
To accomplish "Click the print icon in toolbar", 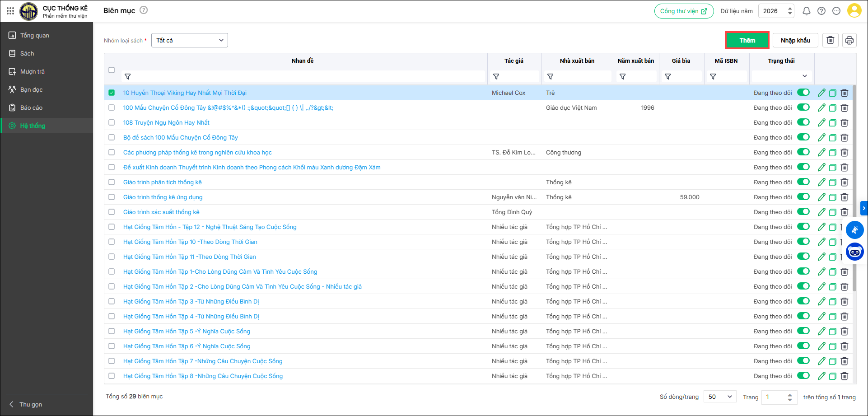I will (849, 40).
